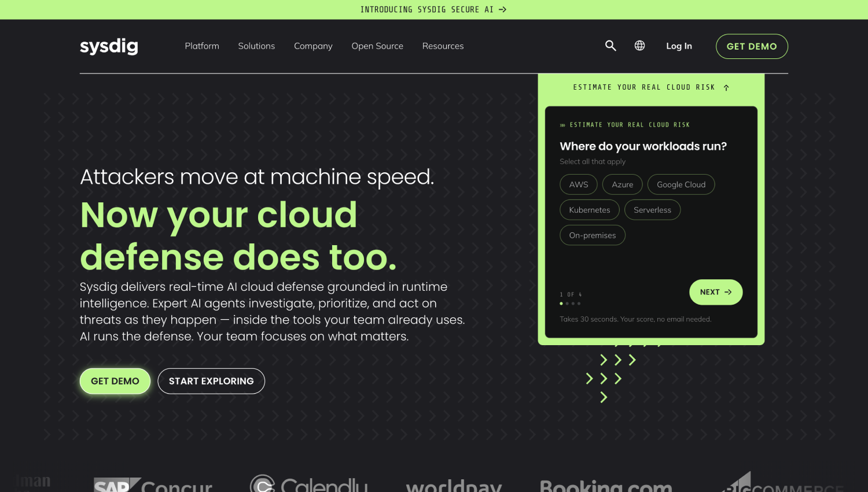Click the 'Attackers move at machine speed.' headline

pos(257,177)
